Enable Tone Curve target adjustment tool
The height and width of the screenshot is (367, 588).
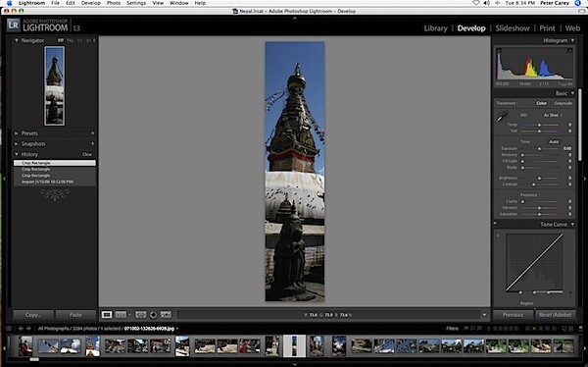point(498,236)
